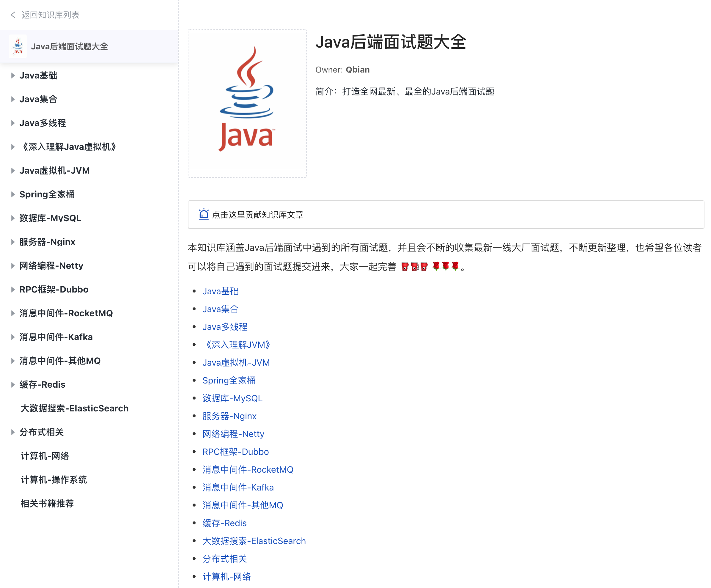Follow the 《深入理解JVM》 content link
This screenshot has width=711, height=588.
[x=237, y=345]
